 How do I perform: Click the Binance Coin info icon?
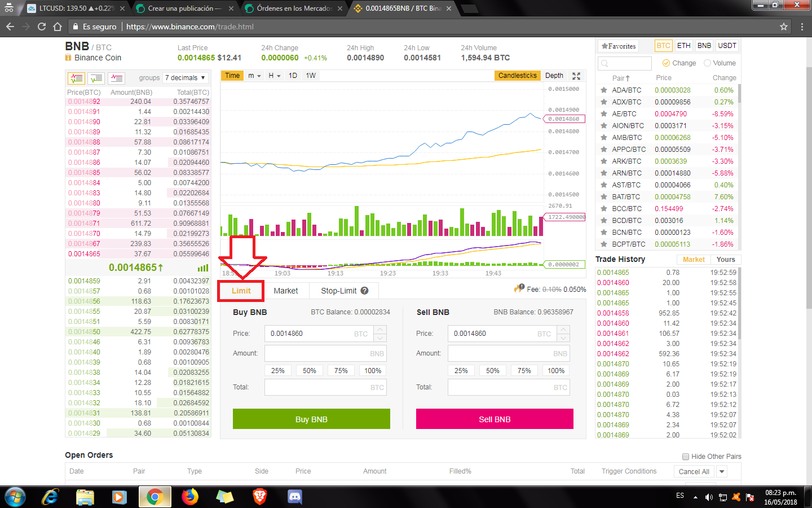click(x=68, y=58)
